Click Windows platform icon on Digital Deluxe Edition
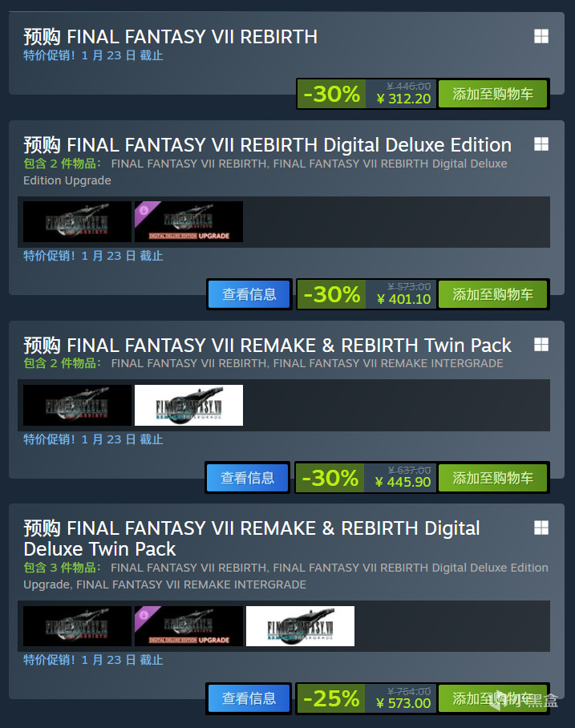This screenshot has height=728, width=575. pos(541,144)
